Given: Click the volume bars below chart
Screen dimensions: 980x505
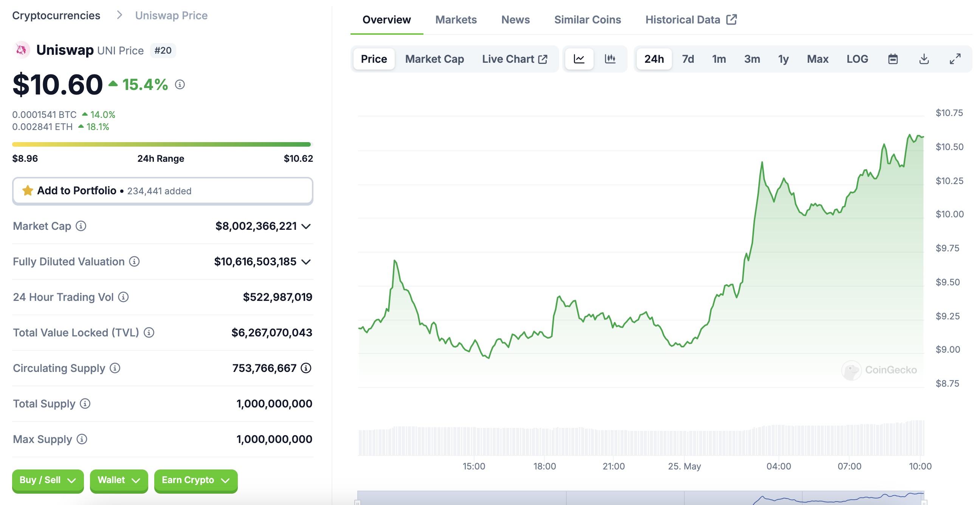Looking at the screenshot, I should coord(641,438).
